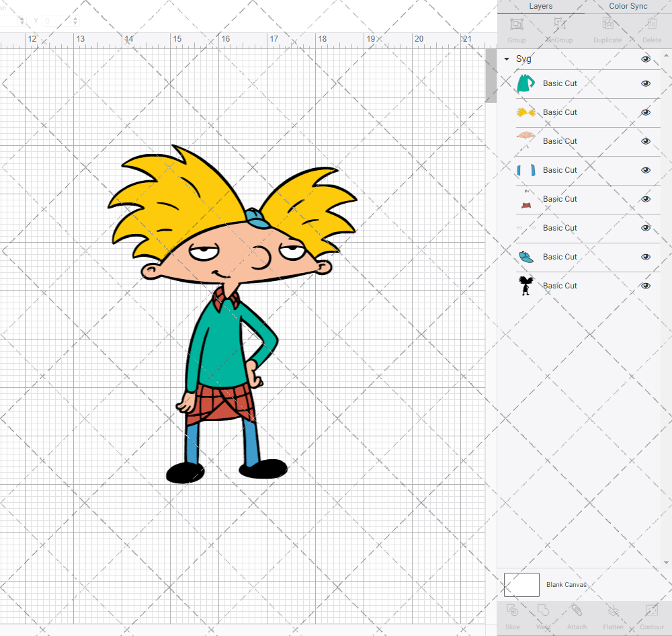Click the Blank Canvas label
The image size is (672, 636).
(x=566, y=584)
